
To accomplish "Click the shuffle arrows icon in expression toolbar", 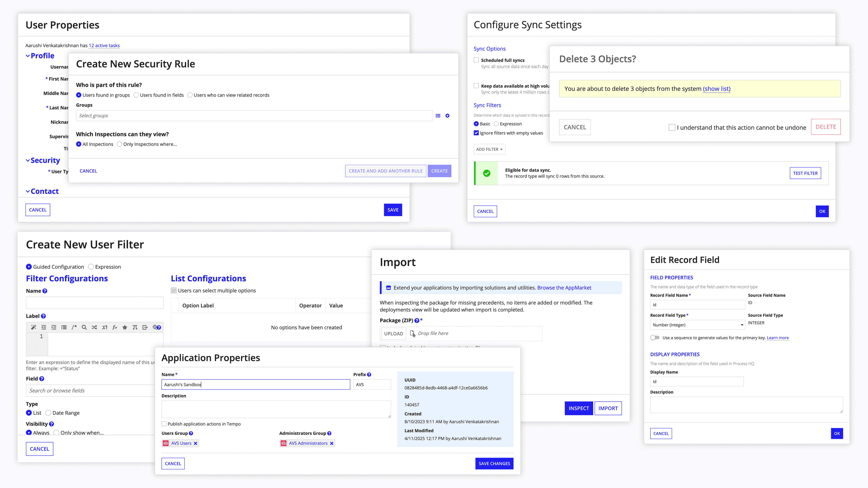I will click(x=94, y=327).
